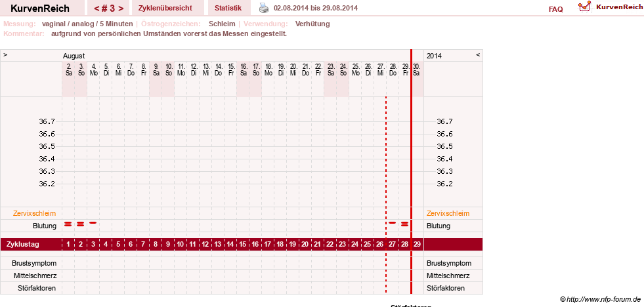The image size is (644, 307).
Task: Select date column 24. So
Action: [x=343, y=69]
